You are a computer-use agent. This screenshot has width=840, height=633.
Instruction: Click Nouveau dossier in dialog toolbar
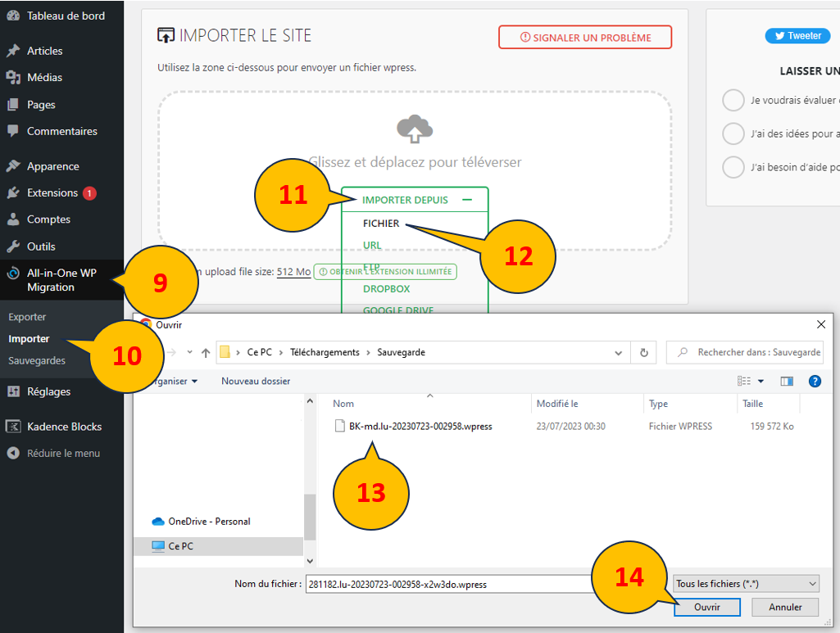coord(256,381)
